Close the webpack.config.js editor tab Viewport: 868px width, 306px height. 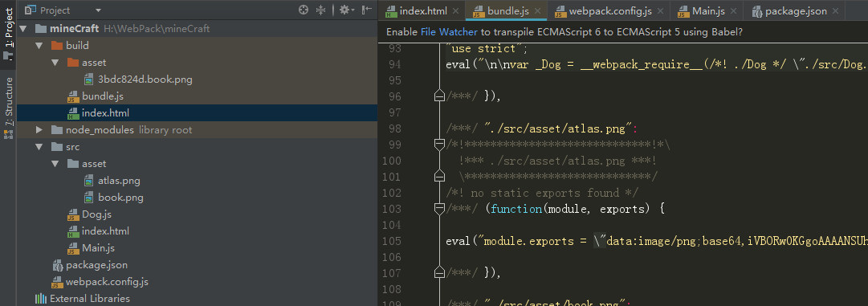(x=660, y=11)
